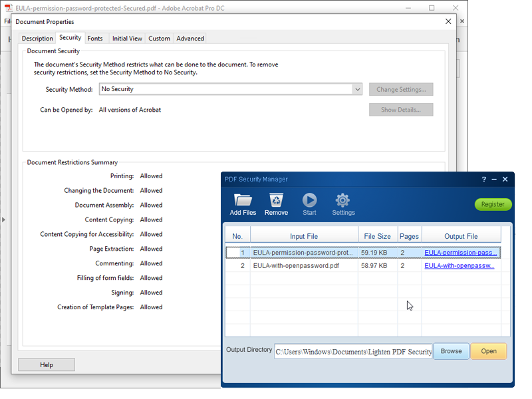Click the Printing: Allowed value
The width and height of the screenshot is (532, 399).
(152, 176)
